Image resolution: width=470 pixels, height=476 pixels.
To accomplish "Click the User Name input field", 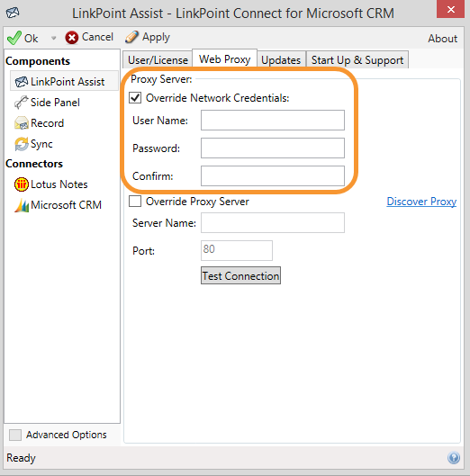I will (x=273, y=121).
